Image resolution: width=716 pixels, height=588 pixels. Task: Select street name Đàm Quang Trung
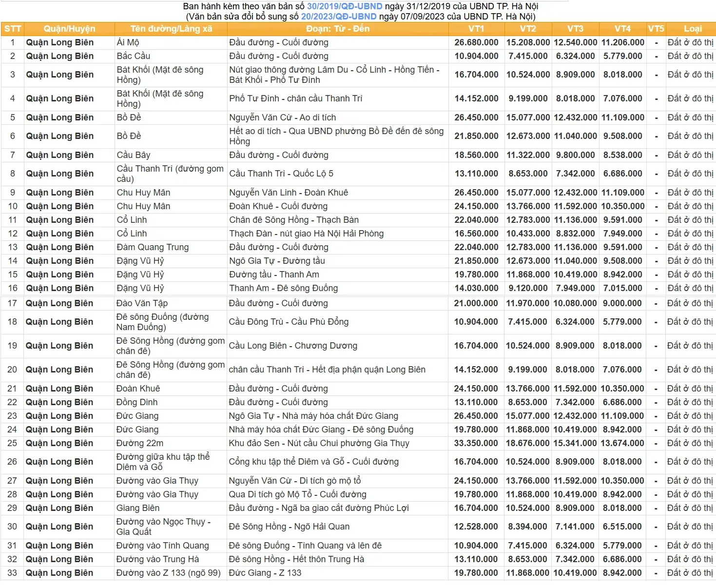[x=153, y=247]
